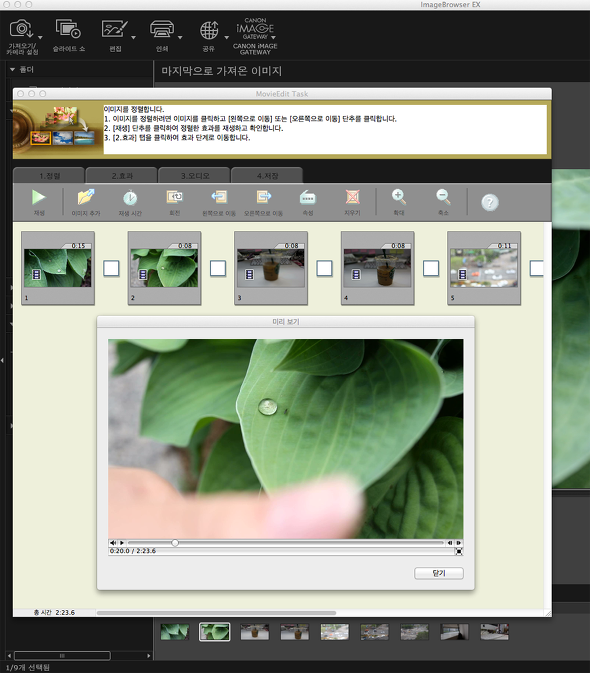Click the delete (지우기) icon
590x673 pixels.
[x=352, y=197]
